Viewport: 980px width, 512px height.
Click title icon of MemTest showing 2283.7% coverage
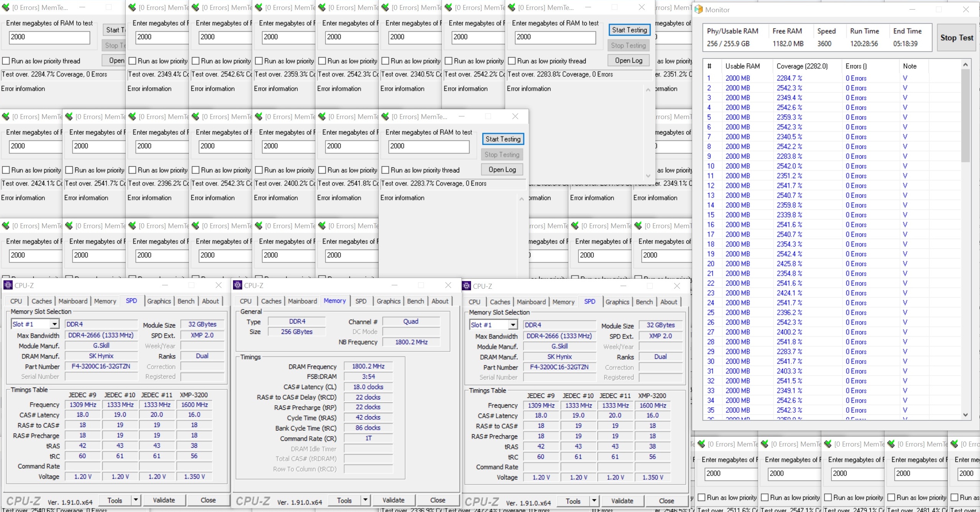pyautogui.click(x=385, y=116)
